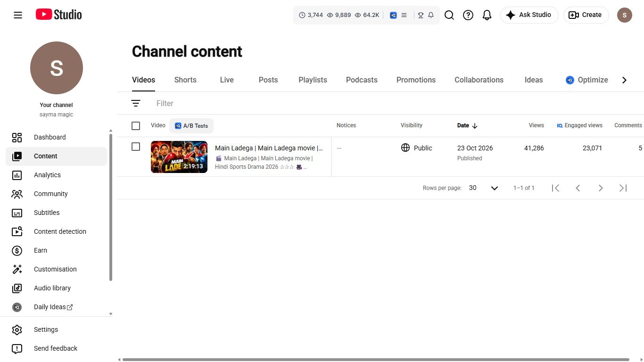
Task: Open Subtitles in the sidebar
Action: (57, 213)
